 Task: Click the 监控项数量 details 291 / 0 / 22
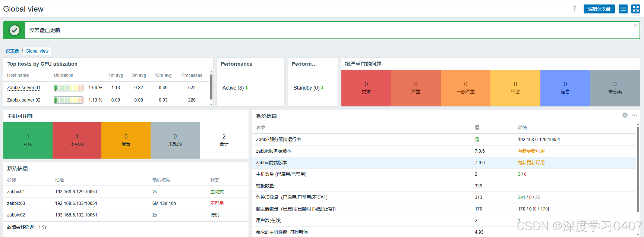pyautogui.click(x=529, y=197)
